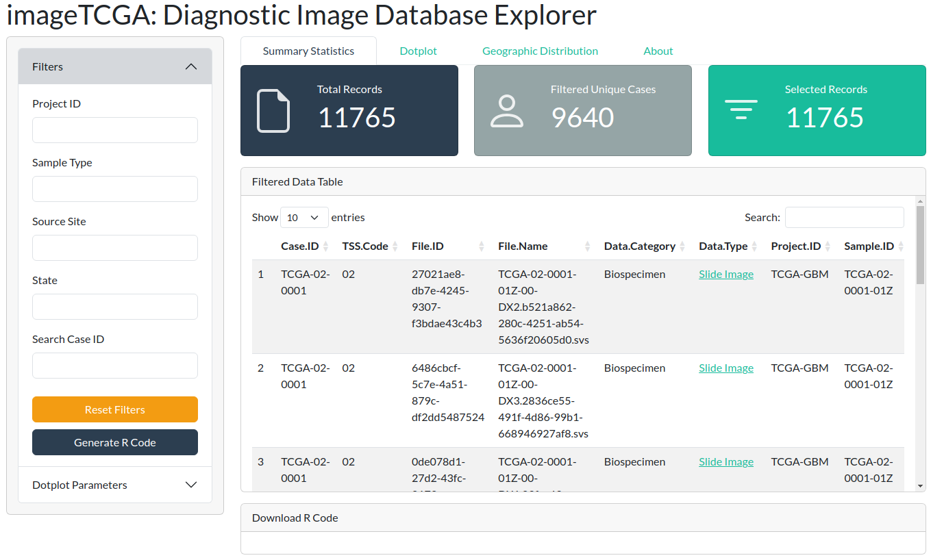Open the Geographic Distribution tab

click(x=540, y=51)
